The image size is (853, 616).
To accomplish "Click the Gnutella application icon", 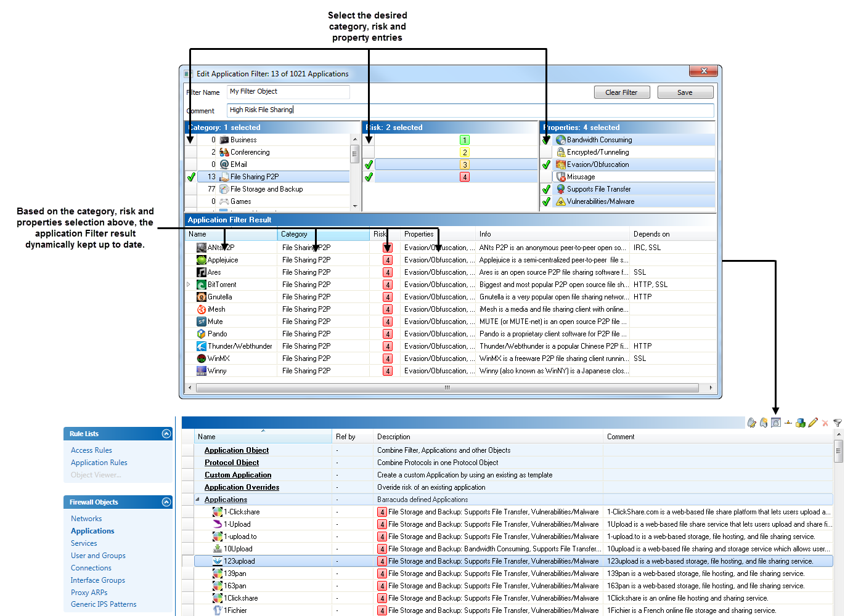I will coord(202,297).
